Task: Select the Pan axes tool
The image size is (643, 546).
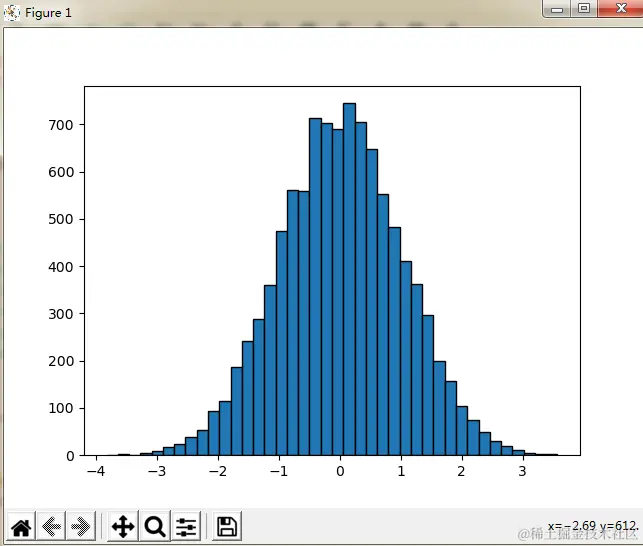Action: pos(123,526)
